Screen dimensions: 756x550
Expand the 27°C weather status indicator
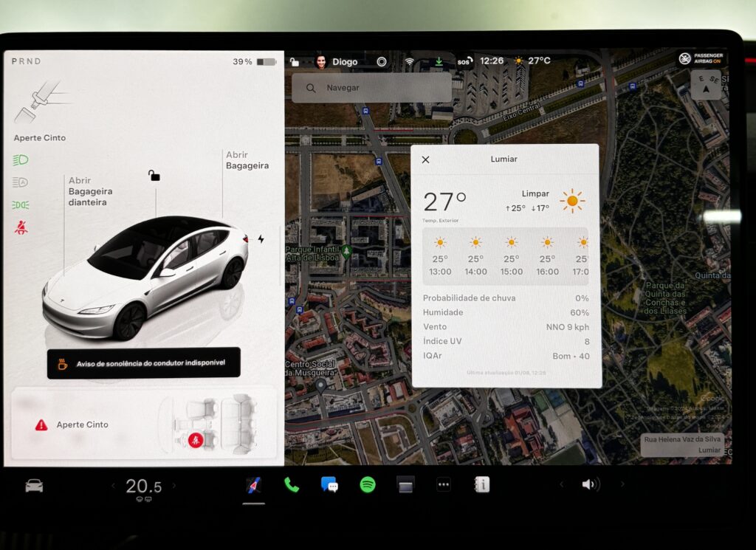(x=532, y=61)
